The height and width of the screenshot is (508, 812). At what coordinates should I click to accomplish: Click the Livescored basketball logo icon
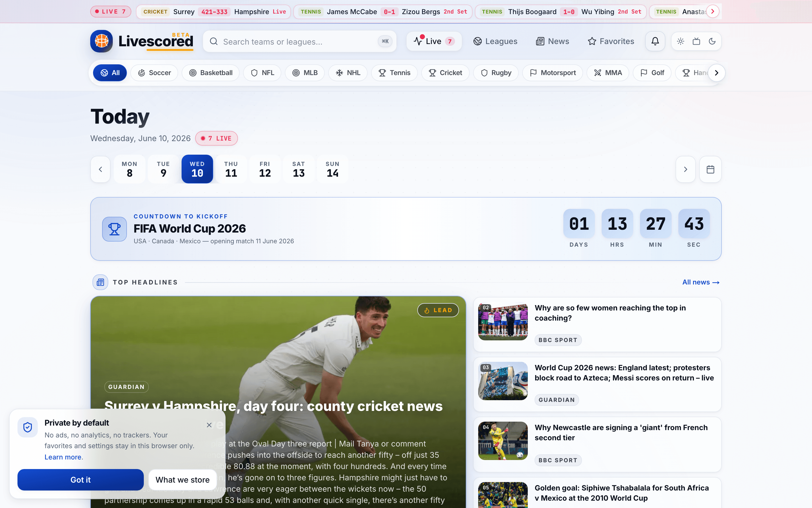101,41
